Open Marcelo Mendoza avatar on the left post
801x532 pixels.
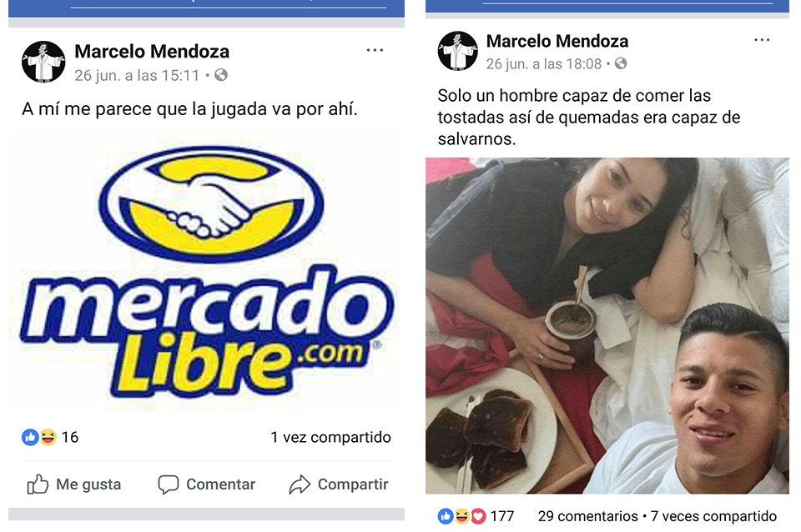click(43, 62)
